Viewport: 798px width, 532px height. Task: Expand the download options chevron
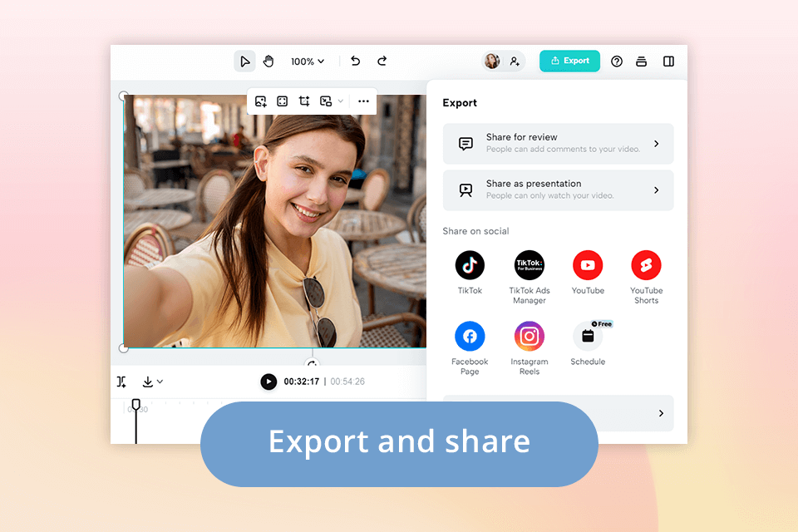click(x=160, y=382)
